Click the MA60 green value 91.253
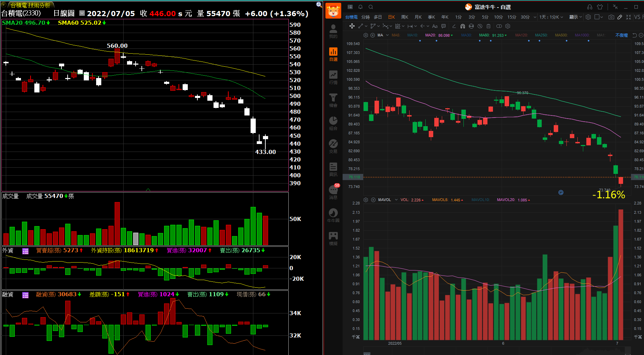The width and height of the screenshot is (644, 355). tap(498, 35)
